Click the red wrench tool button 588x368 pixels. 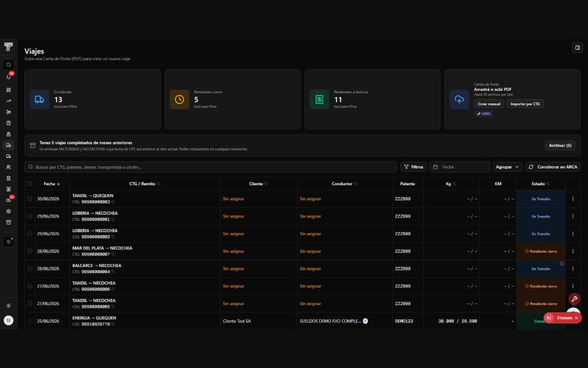pyautogui.click(x=575, y=299)
